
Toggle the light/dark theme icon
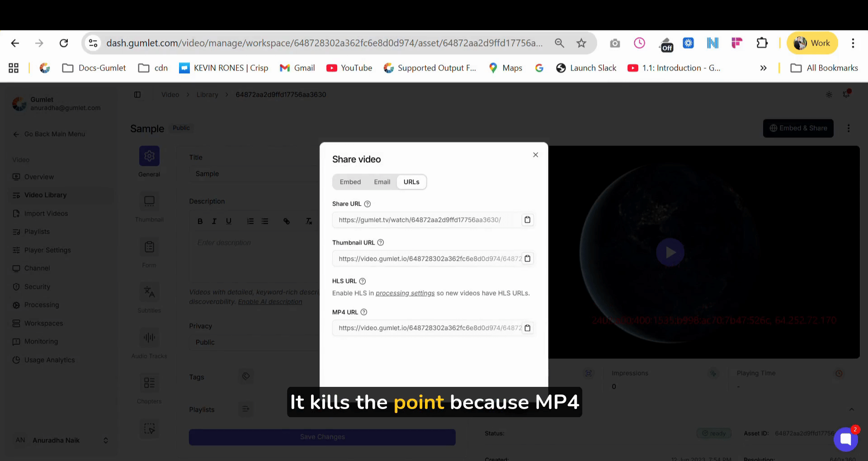829,94
